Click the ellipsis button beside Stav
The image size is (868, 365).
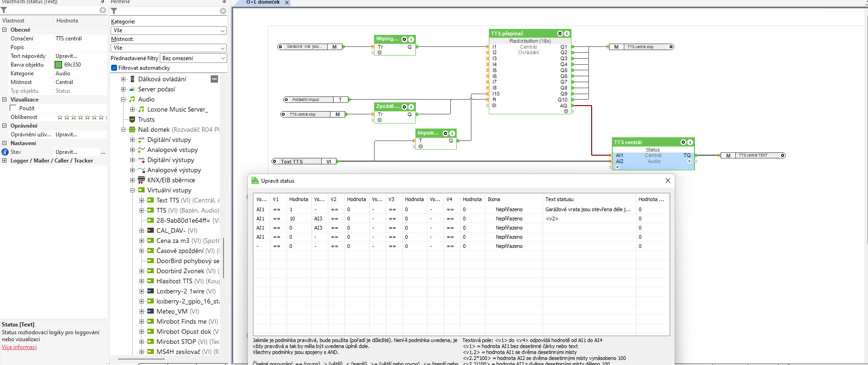pos(103,152)
